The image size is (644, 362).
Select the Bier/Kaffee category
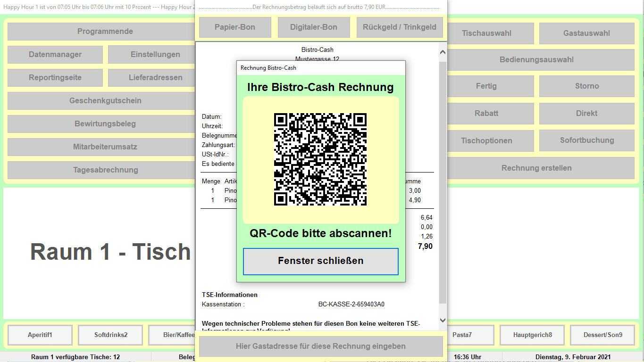click(x=172, y=335)
